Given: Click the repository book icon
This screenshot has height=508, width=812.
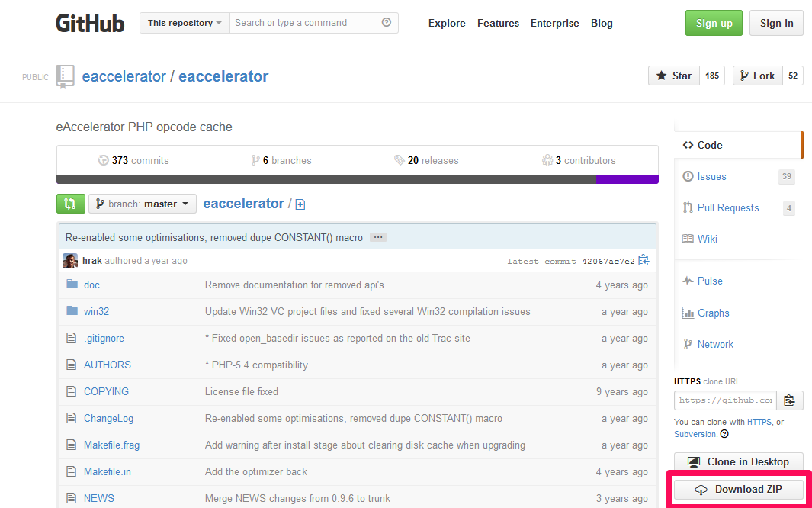Looking at the screenshot, I should pyautogui.click(x=66, y=76).
